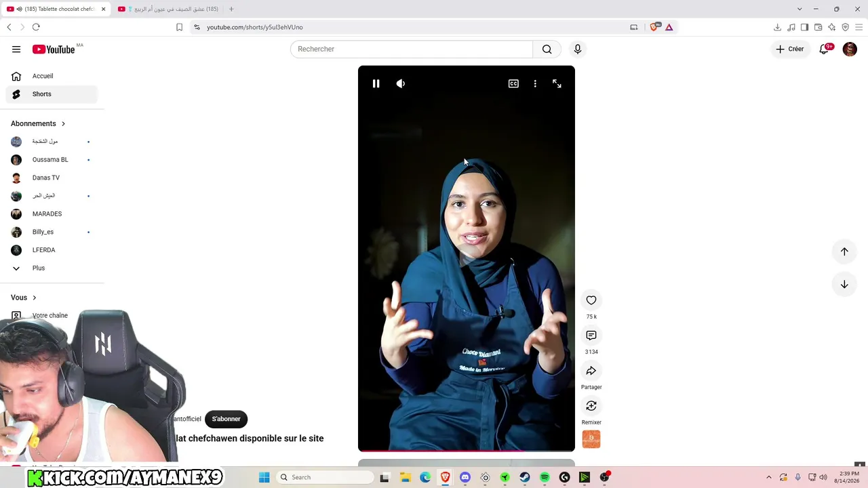Open the tab search dropdown

point(800,9)
